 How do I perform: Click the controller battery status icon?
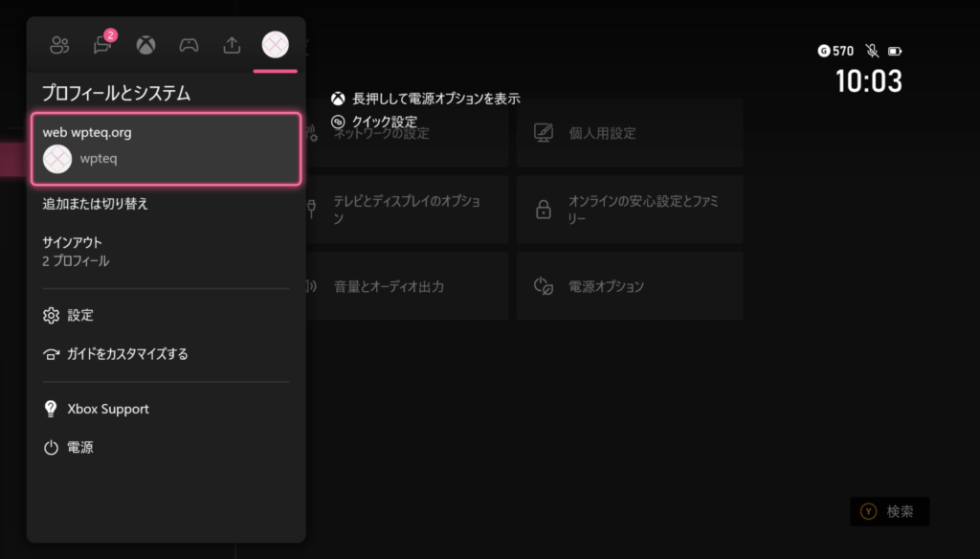click(895, 52)
